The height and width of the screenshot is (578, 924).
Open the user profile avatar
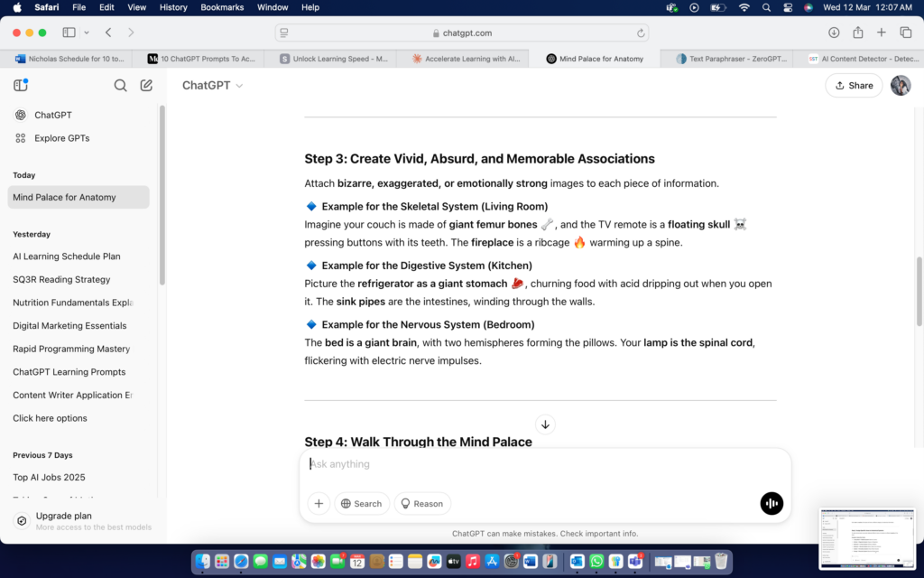pos(900,85)
